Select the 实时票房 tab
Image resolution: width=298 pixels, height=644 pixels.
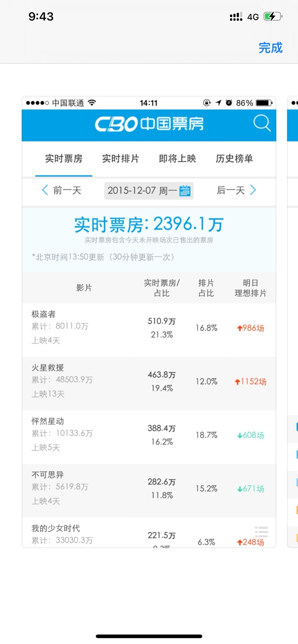pos(63,159)
